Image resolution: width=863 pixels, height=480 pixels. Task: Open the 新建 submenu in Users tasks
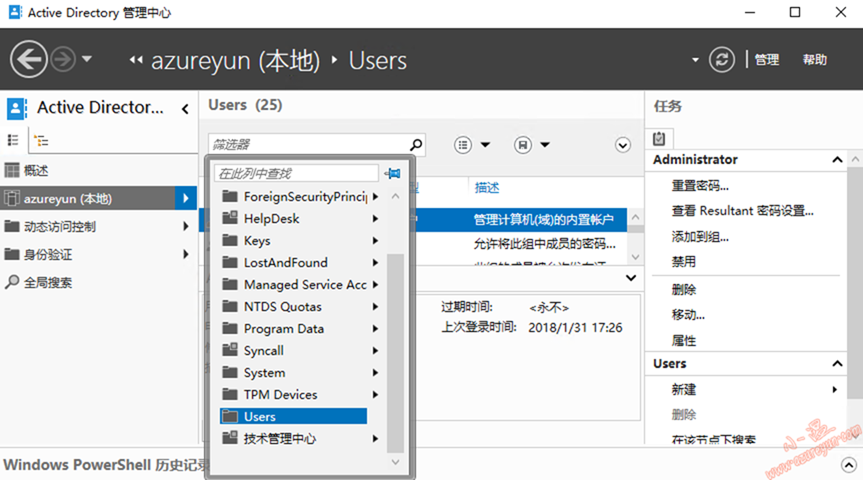(x=834, y=390)
